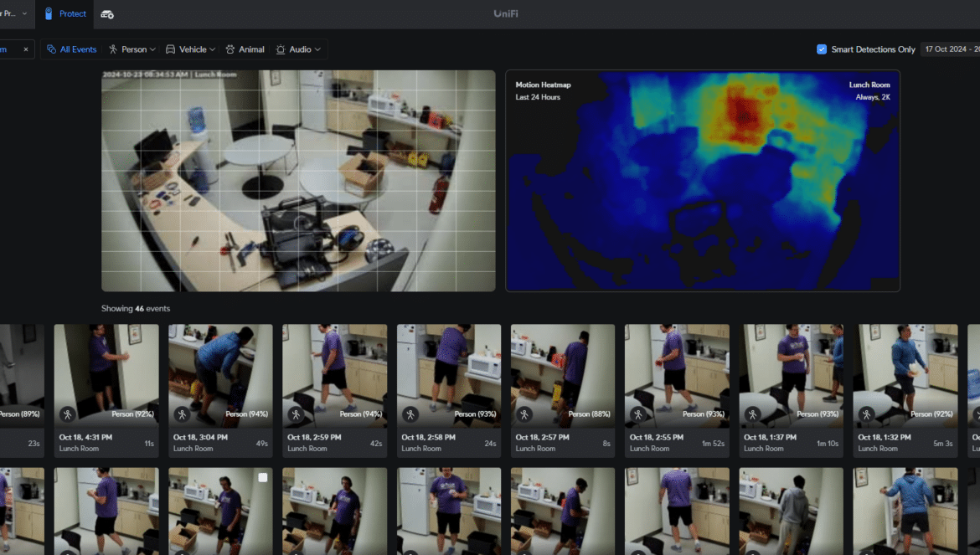Click the "5m 3s" event duration
The width and height of the screenshot is (980, 555).
pos(942,444)
